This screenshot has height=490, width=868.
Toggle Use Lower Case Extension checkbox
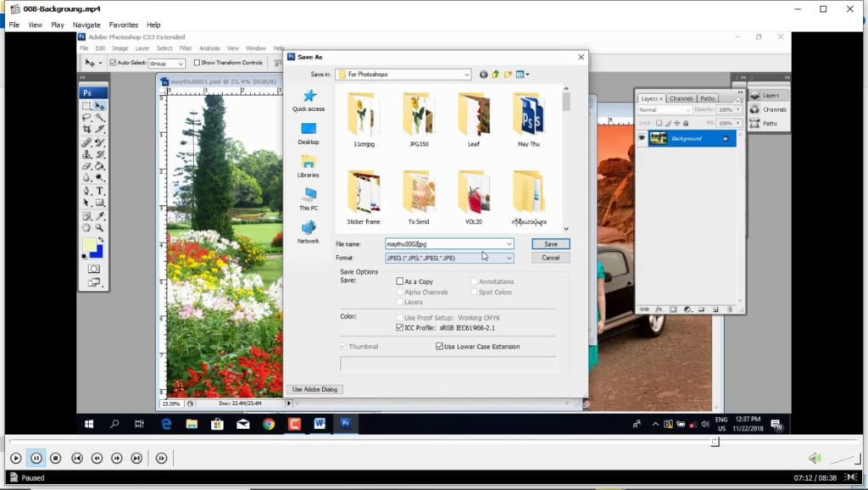pos(440,347)
